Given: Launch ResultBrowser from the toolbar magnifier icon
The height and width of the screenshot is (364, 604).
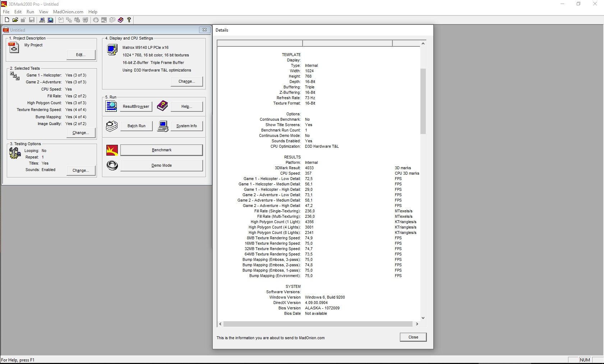Looking at the screenshot, I should point(50,20).
